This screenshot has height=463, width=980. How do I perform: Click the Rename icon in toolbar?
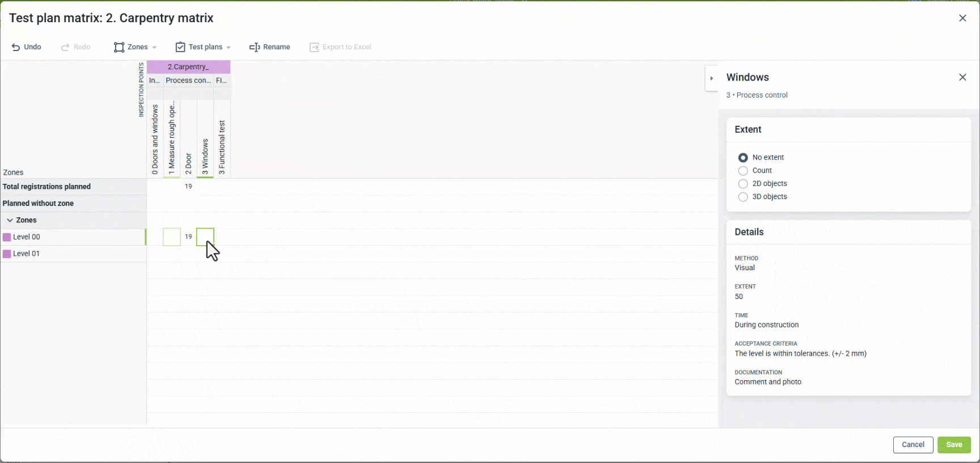(255, 47)
